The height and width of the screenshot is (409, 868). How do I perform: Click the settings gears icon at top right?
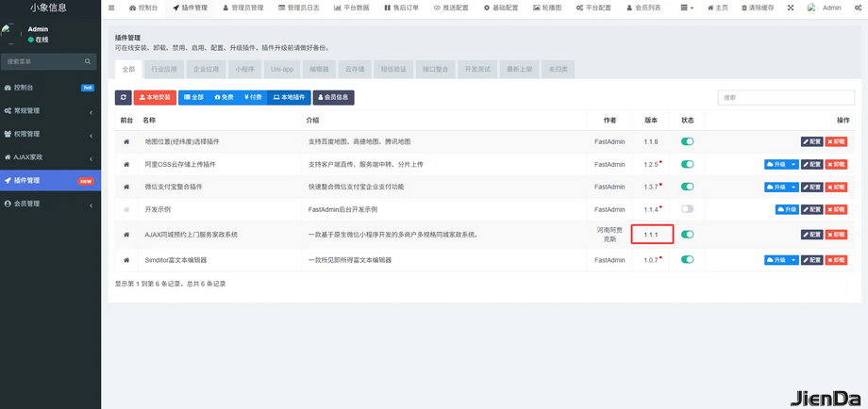click(858, 8)
